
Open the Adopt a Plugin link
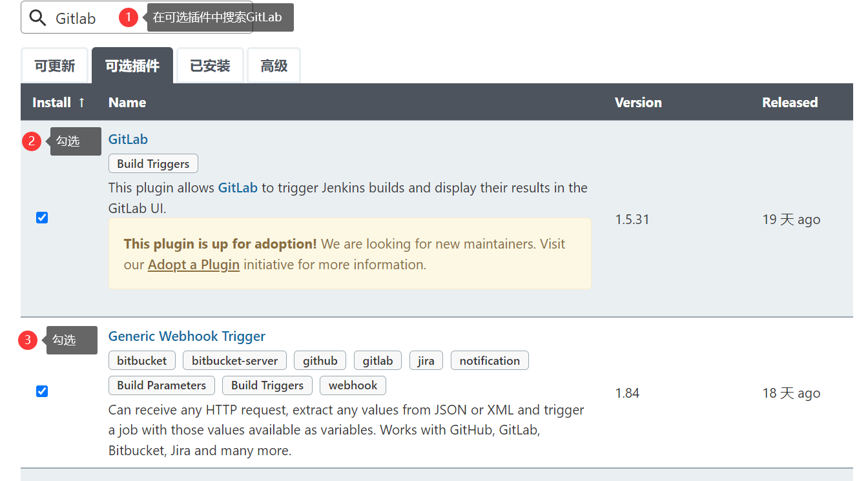coord(194,265)
